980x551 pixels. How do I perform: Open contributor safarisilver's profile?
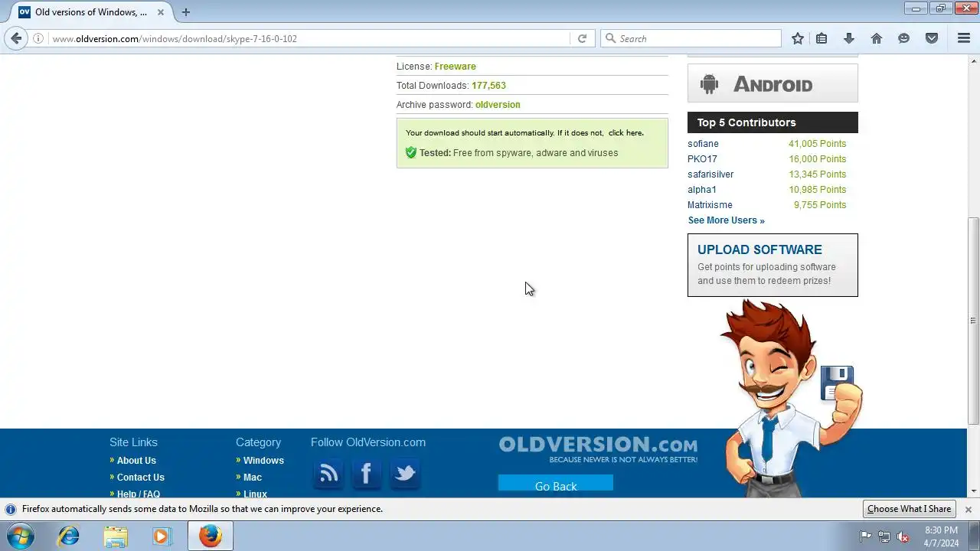click(710, 174)
